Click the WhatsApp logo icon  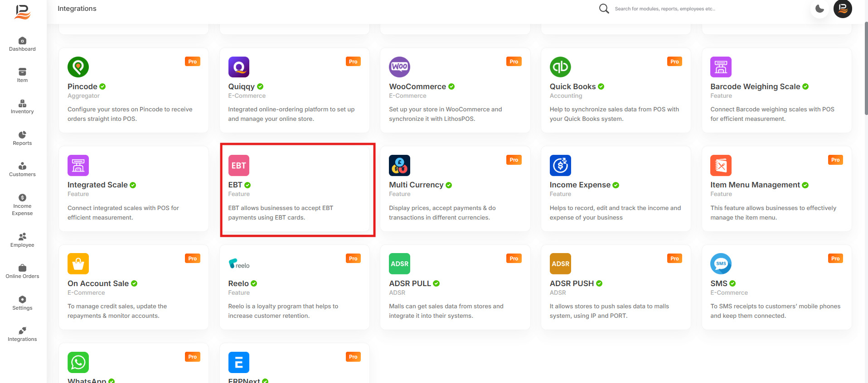click(x=78, y=362)
